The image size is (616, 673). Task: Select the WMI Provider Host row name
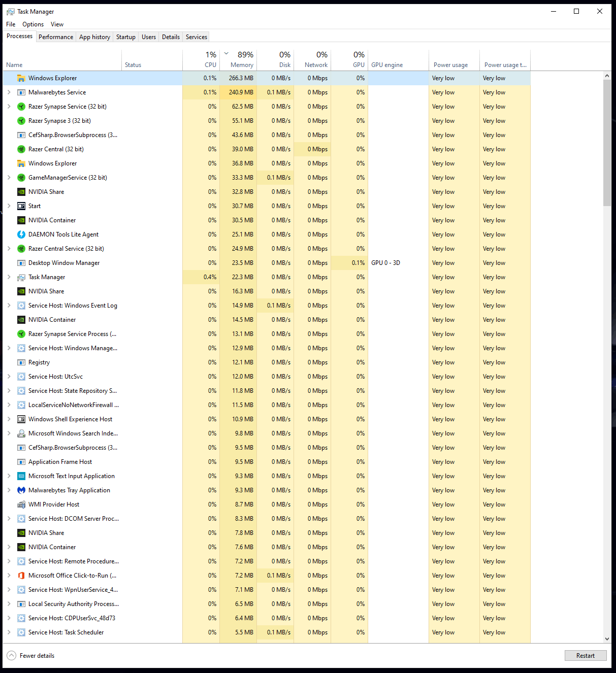[54, 504]
